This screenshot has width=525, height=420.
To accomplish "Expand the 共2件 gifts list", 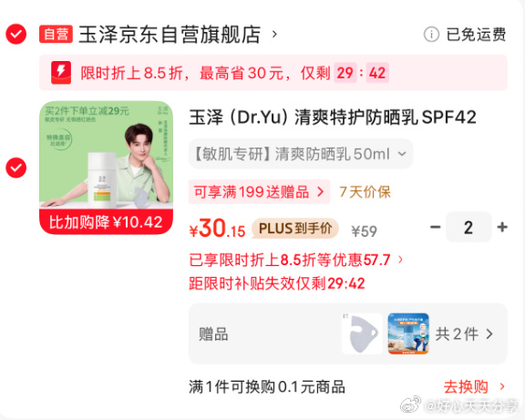I will click(x=464, y=334).
